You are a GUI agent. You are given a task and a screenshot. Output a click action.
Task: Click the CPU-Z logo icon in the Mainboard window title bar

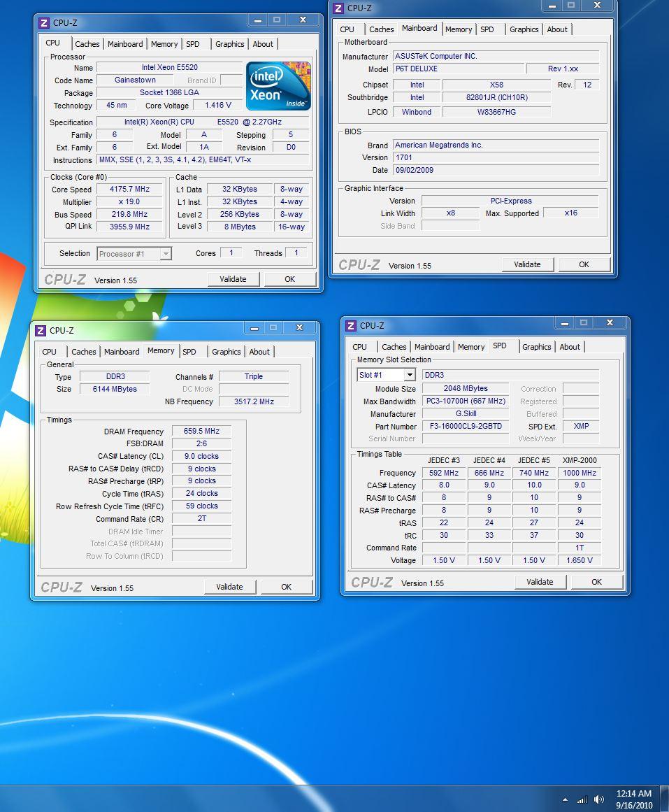point(338,8)
